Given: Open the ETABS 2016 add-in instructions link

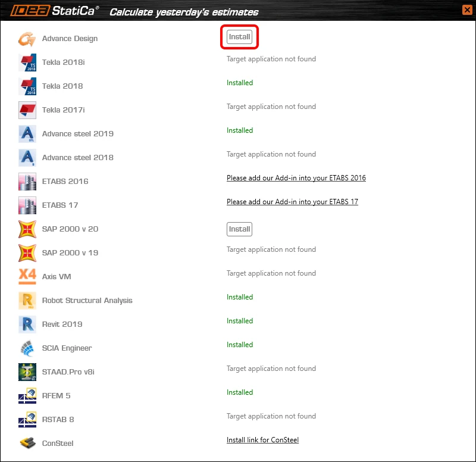Looking at the screenshot, I should pyautogui.click(x=296, y=178).
